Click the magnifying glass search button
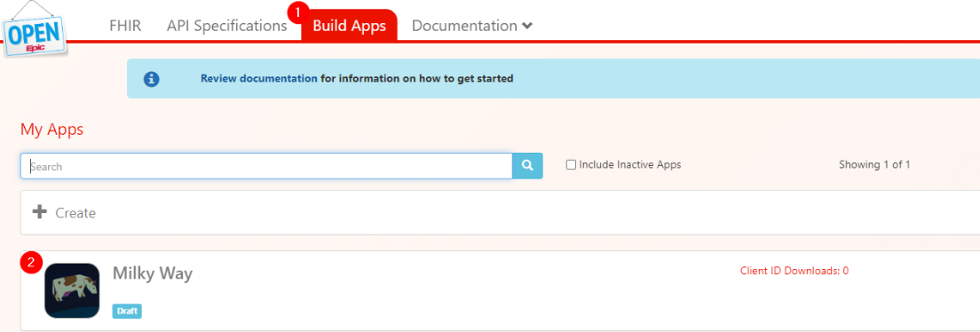Image resolution: width=980 pixels, height=332 pixels. [527, 166]
